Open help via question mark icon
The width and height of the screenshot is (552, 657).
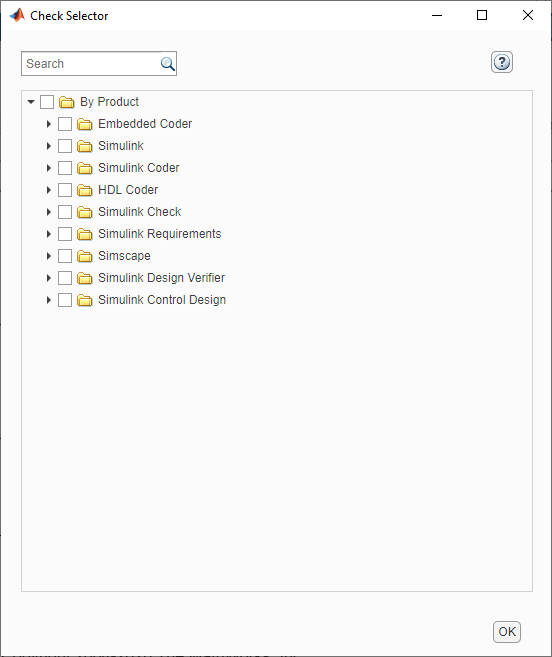502,62
